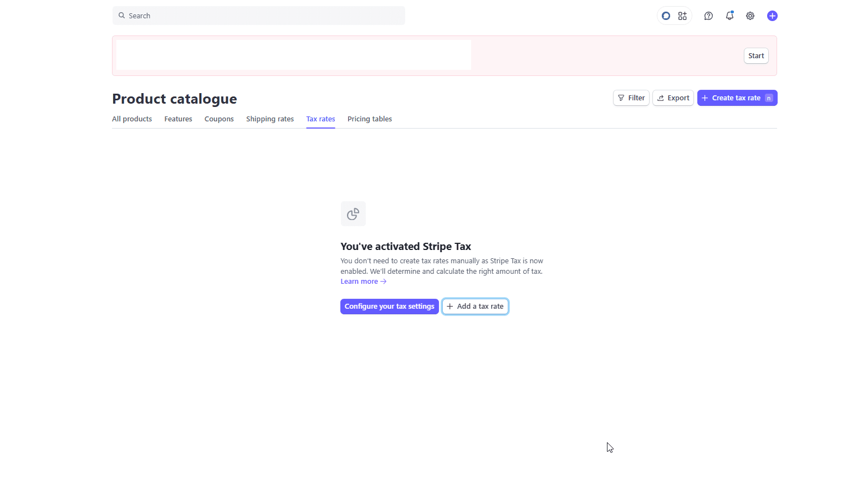
Task: Open the Features tab
Action: 178,119
